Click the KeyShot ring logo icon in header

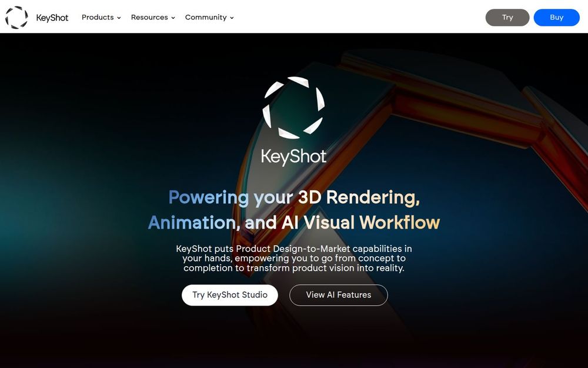pyautogui.click(x=16, y=17)
